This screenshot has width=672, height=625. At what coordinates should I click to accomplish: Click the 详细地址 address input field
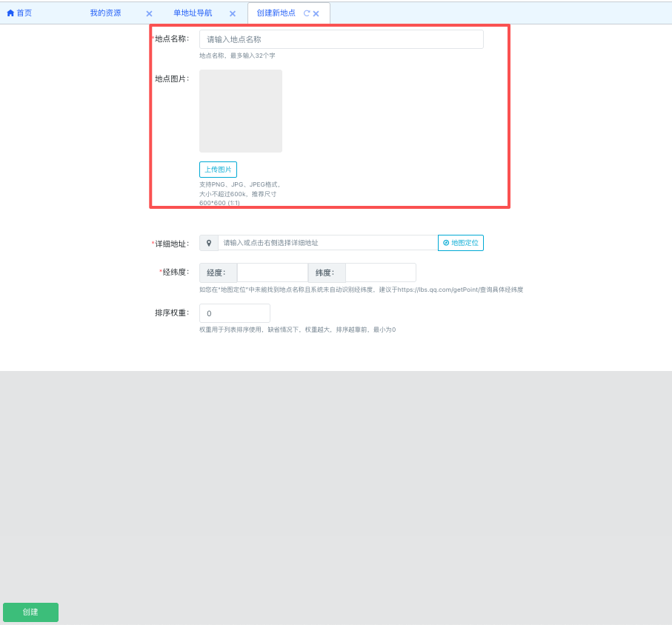(x=327, y=243)
